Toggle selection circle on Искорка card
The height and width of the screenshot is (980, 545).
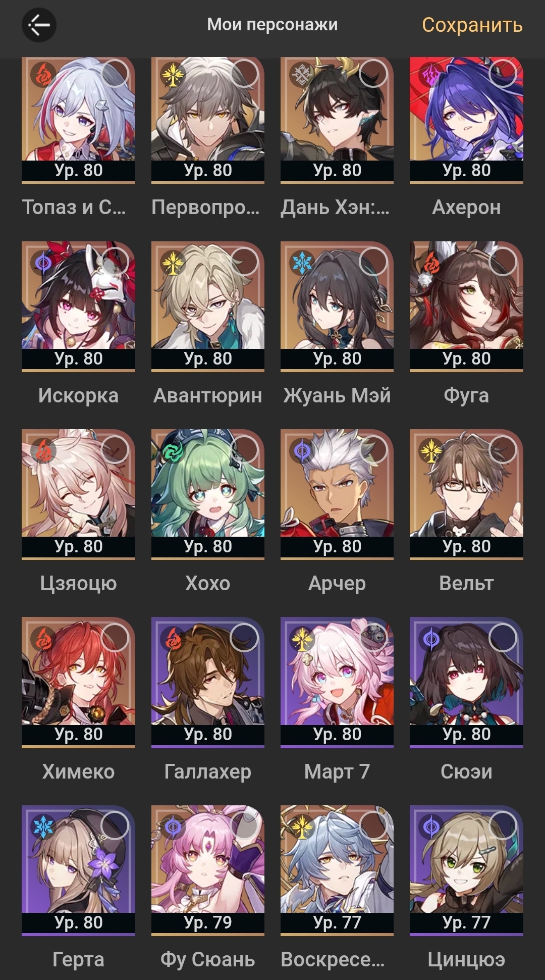115,262
